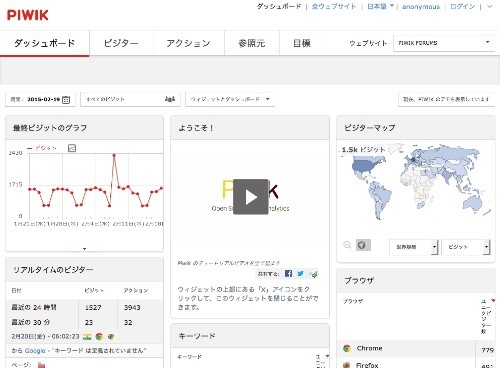Click the Chrome icon in realtime visitor
This screenshot has height=368, width=500.
pyautogui.click(x=99, y=337)
